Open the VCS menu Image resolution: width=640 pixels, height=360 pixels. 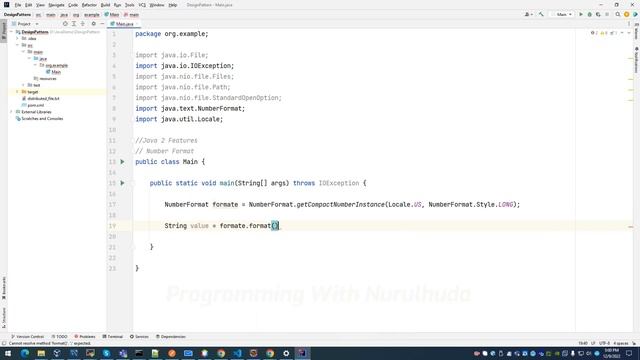(x=142, y=5)
